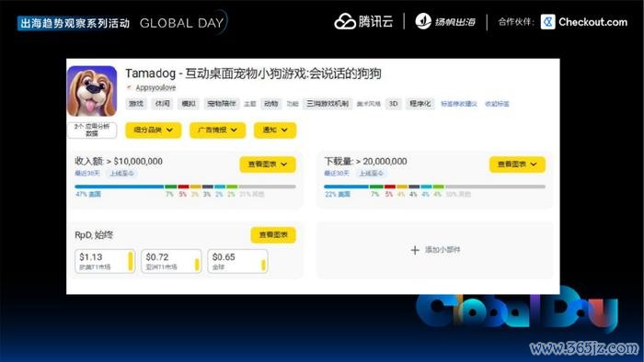
Task: Click the Tamadog app title text
Action: (x=253, y=74)
